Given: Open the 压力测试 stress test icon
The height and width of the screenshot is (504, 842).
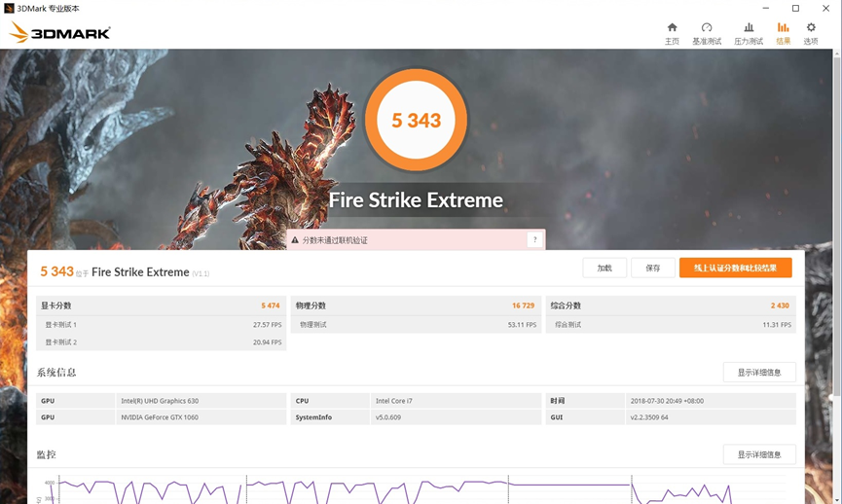Looking at the screenshot, I should pyautogui.click(x=748, y=28).
